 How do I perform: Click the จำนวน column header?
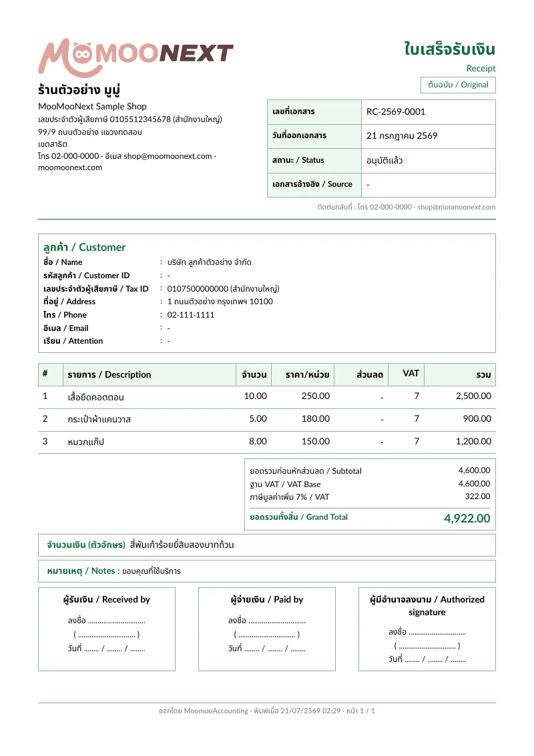coord(254,374)
